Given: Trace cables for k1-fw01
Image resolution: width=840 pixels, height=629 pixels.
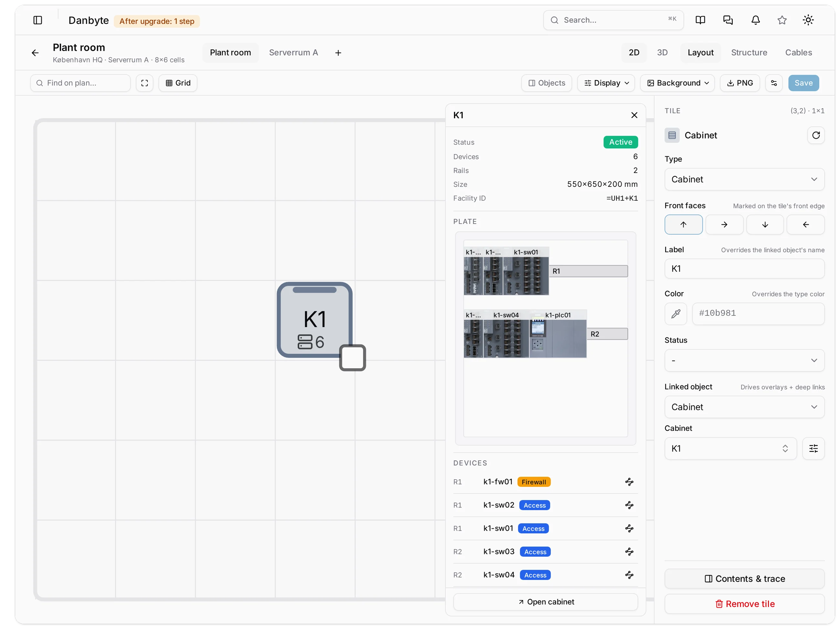Looking at the screenshot, I should (x=629, y=482).
